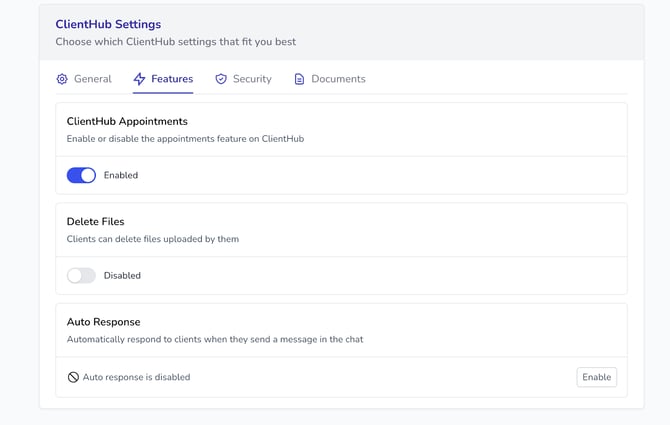Click the ClientHub Settings heading
This screenshot has width=670, height=425.
click(108, 24)
